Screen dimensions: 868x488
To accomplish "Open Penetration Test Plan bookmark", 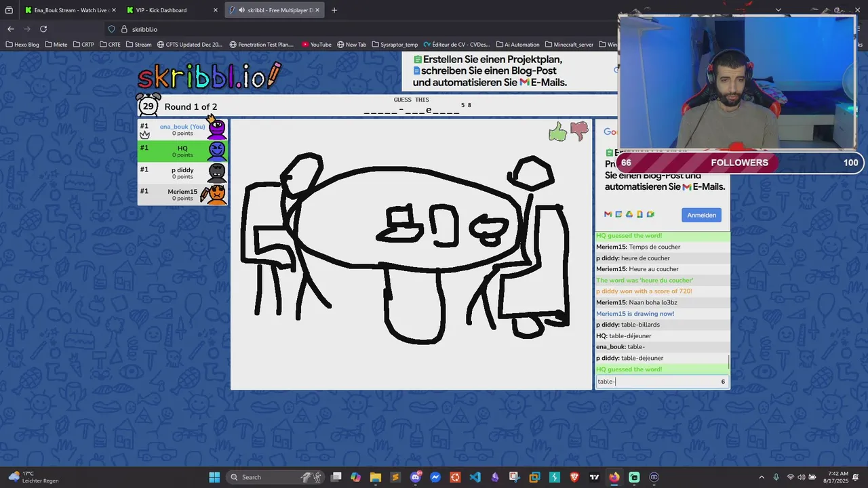I will (x=261, y=45).
